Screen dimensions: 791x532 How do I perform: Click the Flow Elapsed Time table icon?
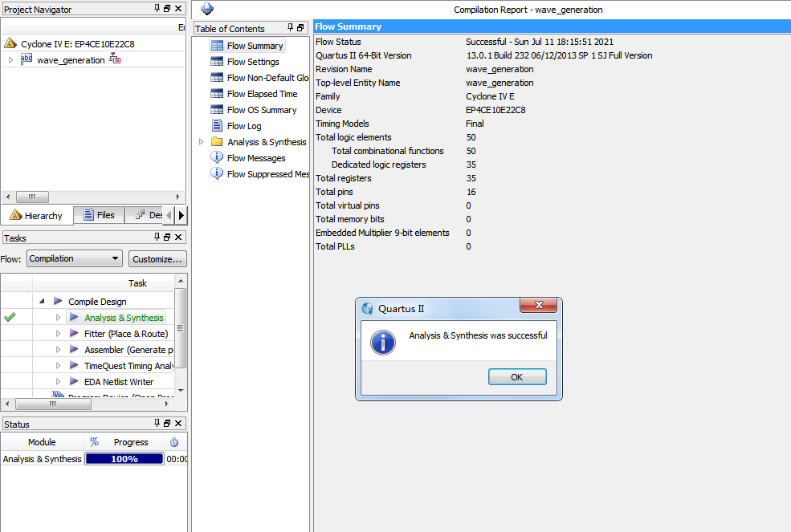(217, 94)
